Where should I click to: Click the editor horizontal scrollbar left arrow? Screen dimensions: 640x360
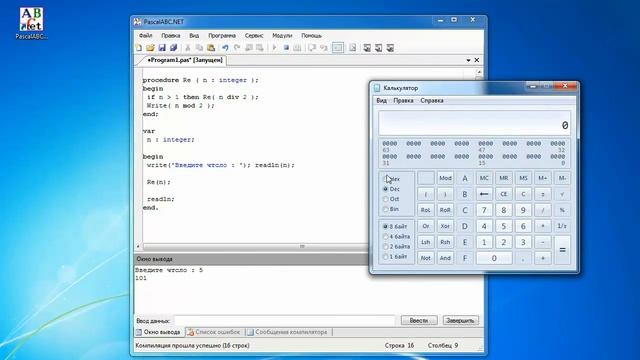click(x=138, y=247)
